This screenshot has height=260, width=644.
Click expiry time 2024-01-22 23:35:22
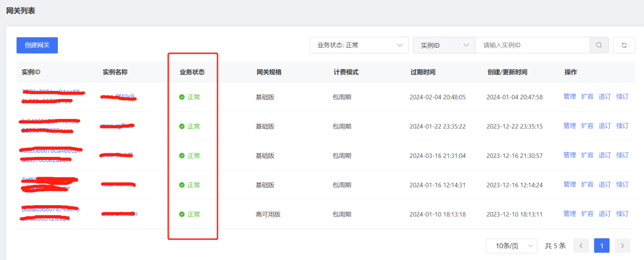[x=437, y=126]
